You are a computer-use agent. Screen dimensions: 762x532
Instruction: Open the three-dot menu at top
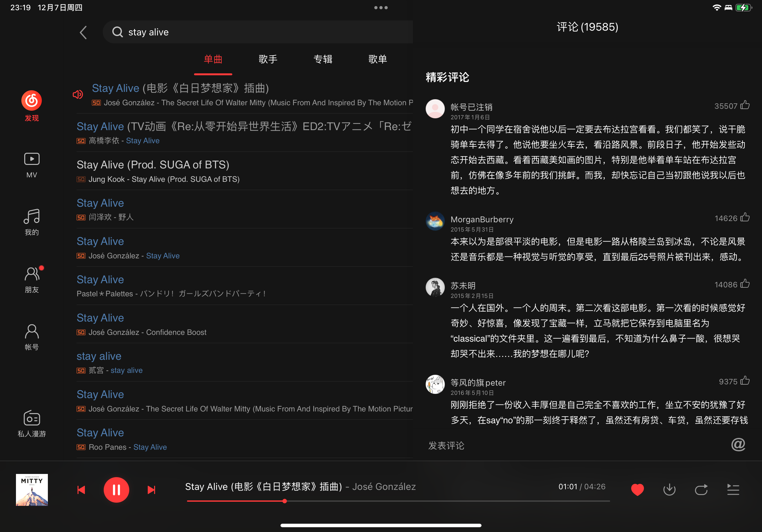(381, 8)
